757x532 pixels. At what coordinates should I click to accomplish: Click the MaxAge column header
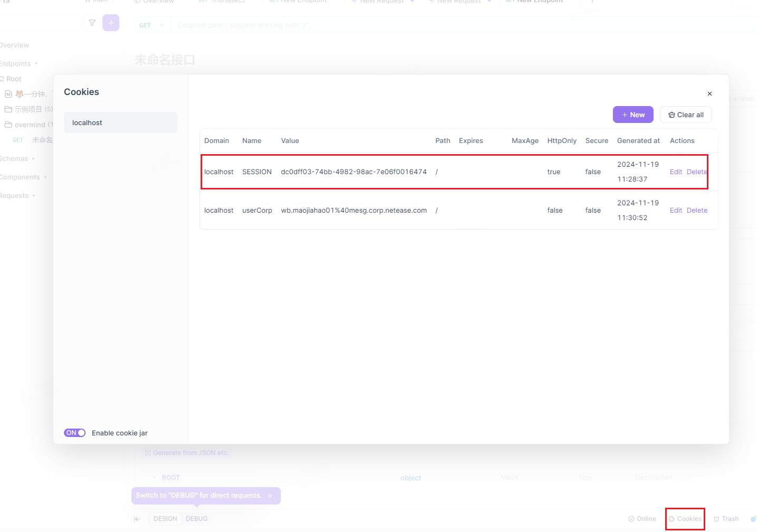click(525, 140)
